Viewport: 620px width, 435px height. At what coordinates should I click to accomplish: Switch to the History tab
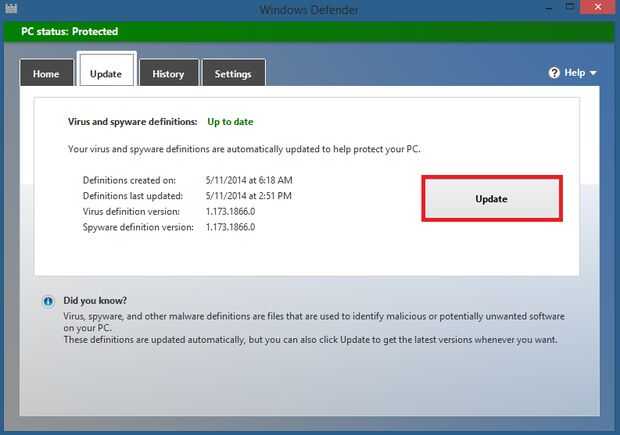click(169, 73)
